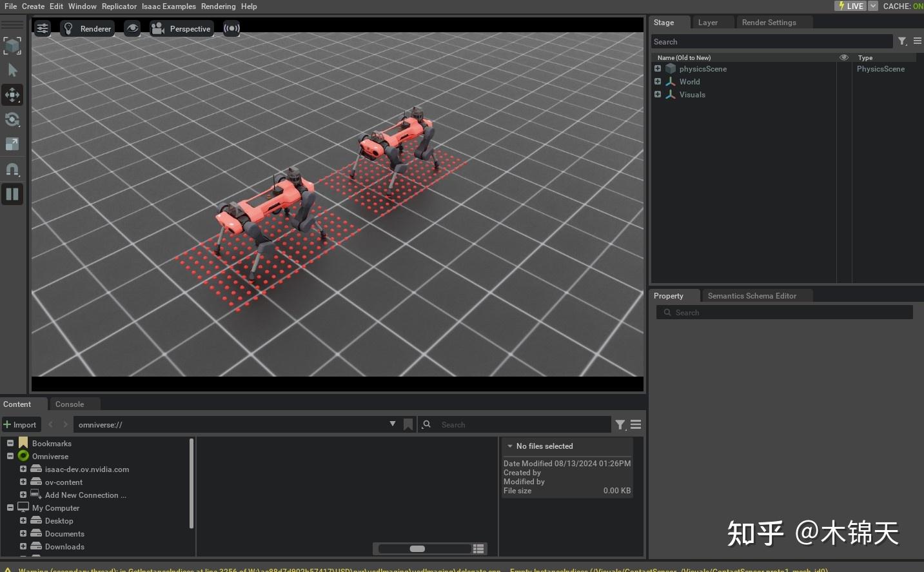
Task: Switch to the Layer tab
Action: [x=708, y=23]
